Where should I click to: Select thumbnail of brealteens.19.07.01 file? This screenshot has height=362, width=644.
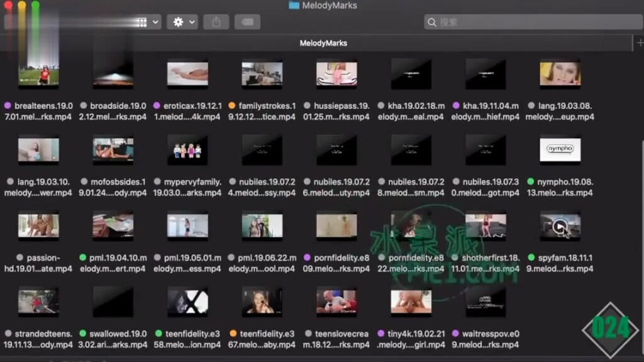pyautogui.click(x=38, y=74)
